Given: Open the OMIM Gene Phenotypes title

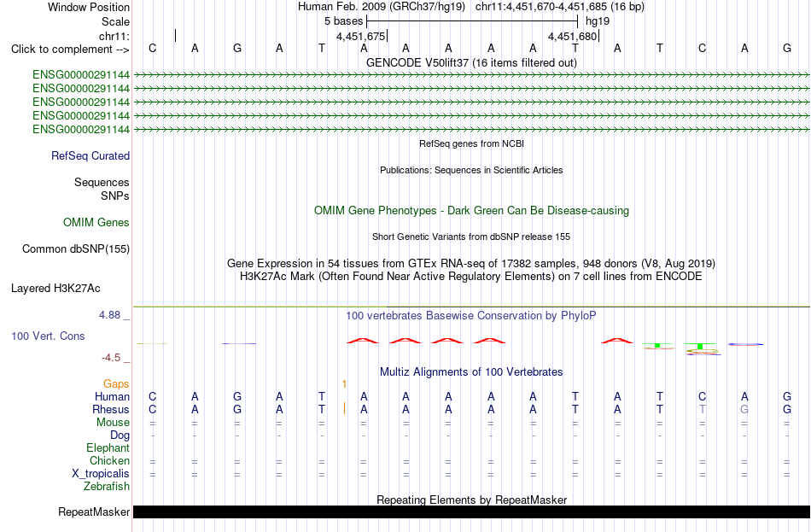Looking at the screenshot, I should [x=471, y=211].
